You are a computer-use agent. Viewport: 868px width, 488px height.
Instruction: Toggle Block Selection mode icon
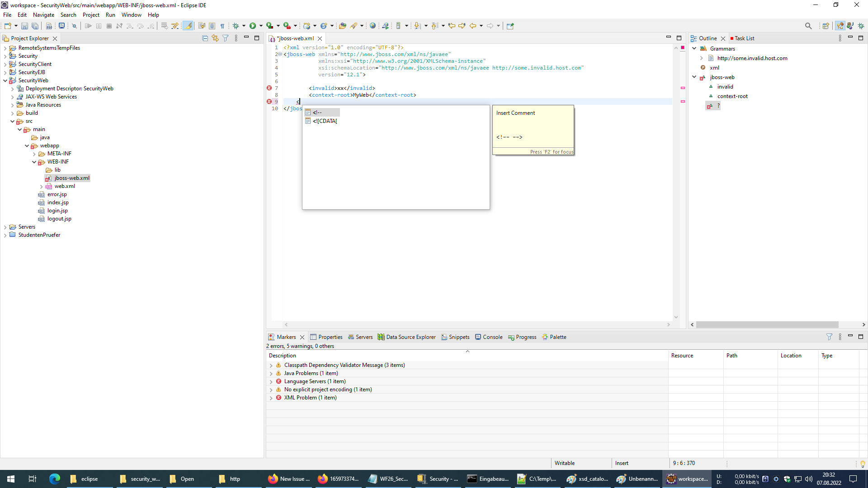[x=212, y=26]
